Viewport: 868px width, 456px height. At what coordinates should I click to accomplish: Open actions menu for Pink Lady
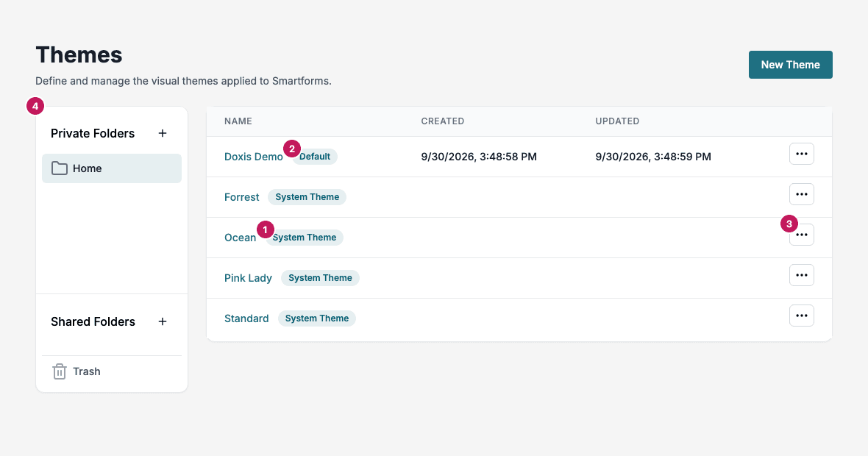(802, 275)
